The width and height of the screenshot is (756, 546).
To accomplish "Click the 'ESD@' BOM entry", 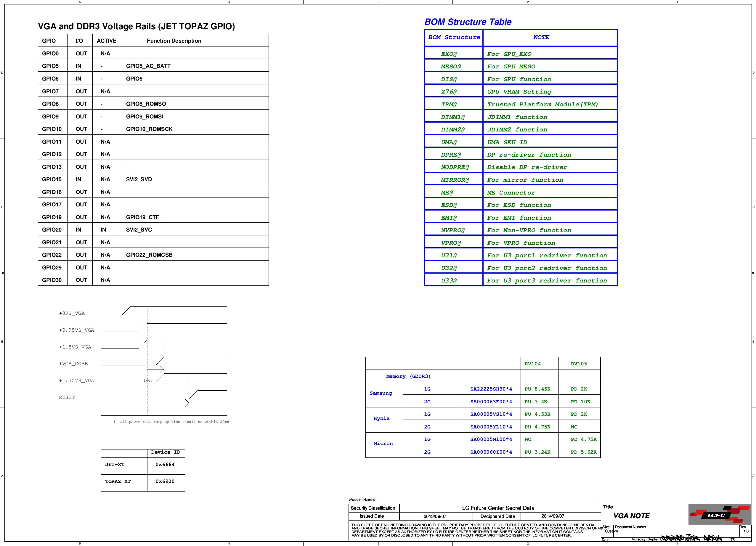I will pos(449,205).
